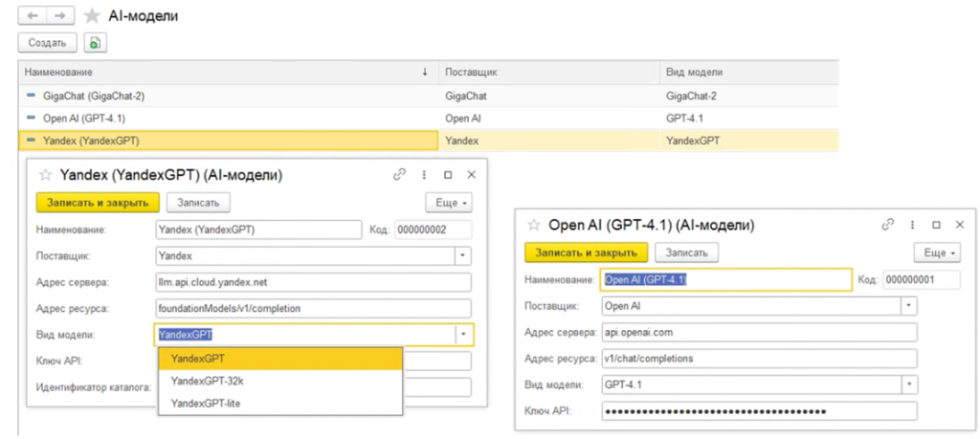Click Записать button in Open AI window
Viewport: 980px width, 439px height.
pos(686,252)
